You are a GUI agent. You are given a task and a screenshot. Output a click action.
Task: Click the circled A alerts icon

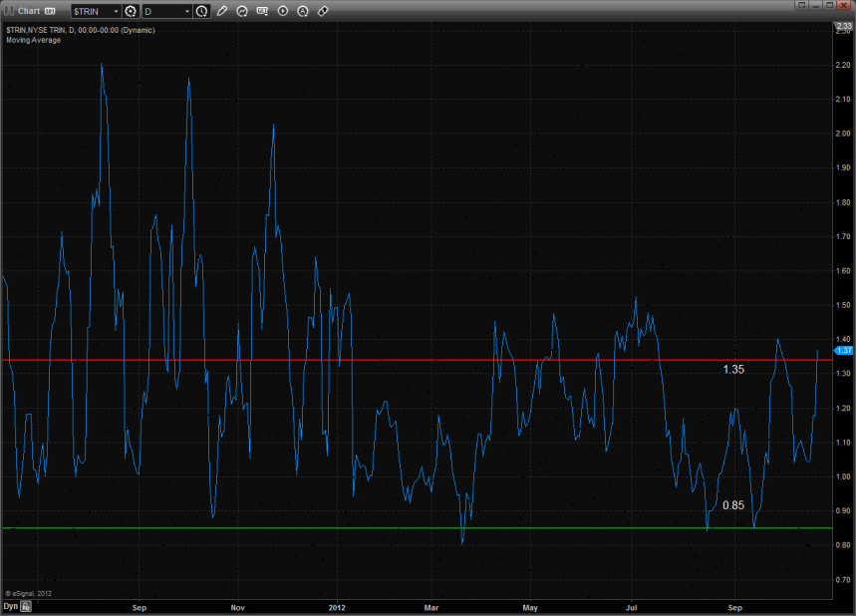coord(303,11)
